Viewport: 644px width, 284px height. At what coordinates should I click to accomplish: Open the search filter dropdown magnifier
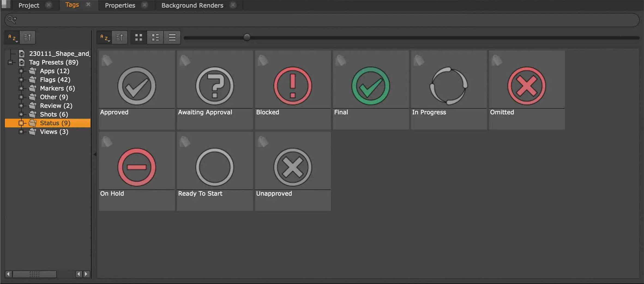(x=12, y=19)
